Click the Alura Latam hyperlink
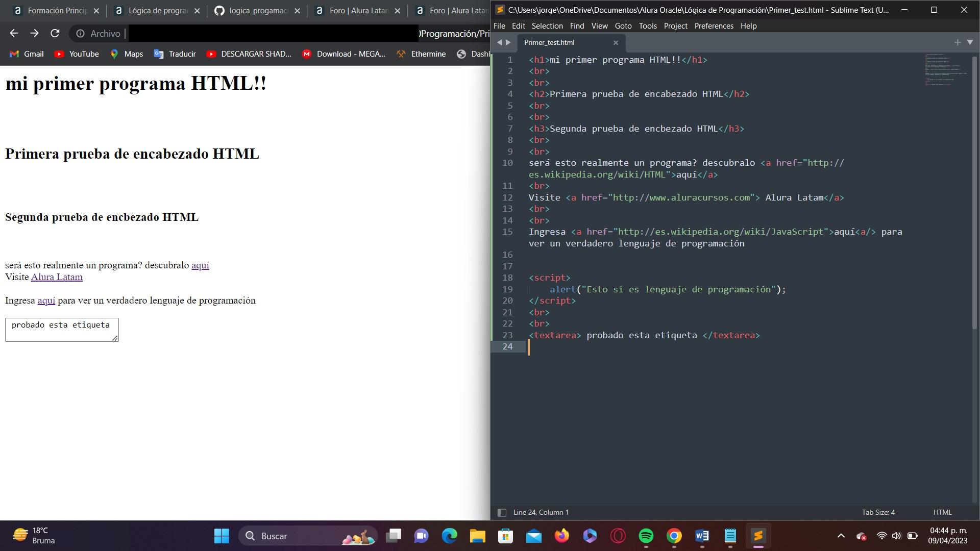 [x=57, y=277]
